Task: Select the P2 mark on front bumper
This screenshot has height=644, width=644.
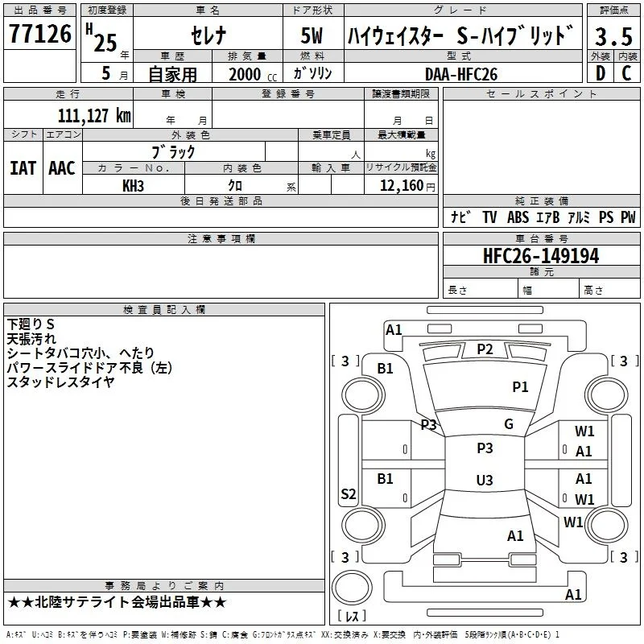Action: click(x=485, y=349)
